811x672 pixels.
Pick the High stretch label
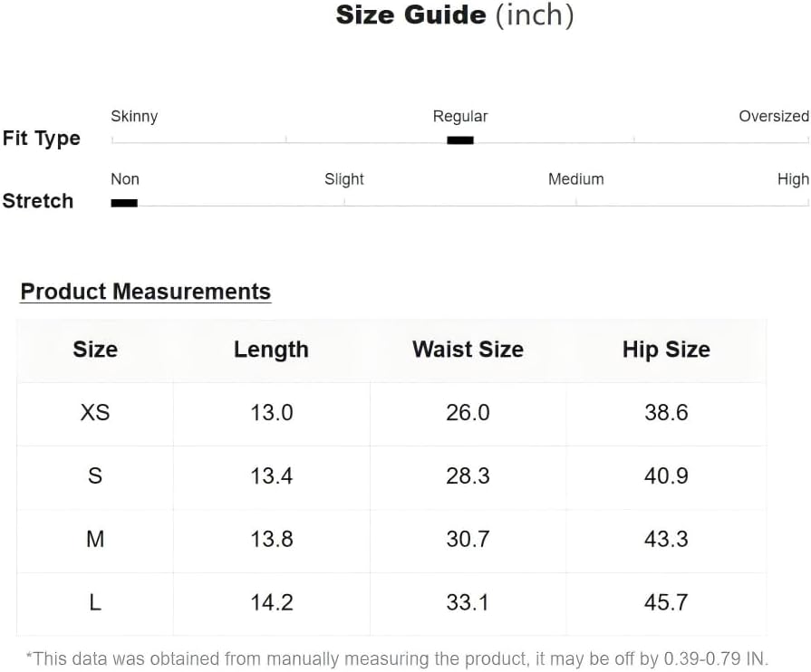pos(793,179)
